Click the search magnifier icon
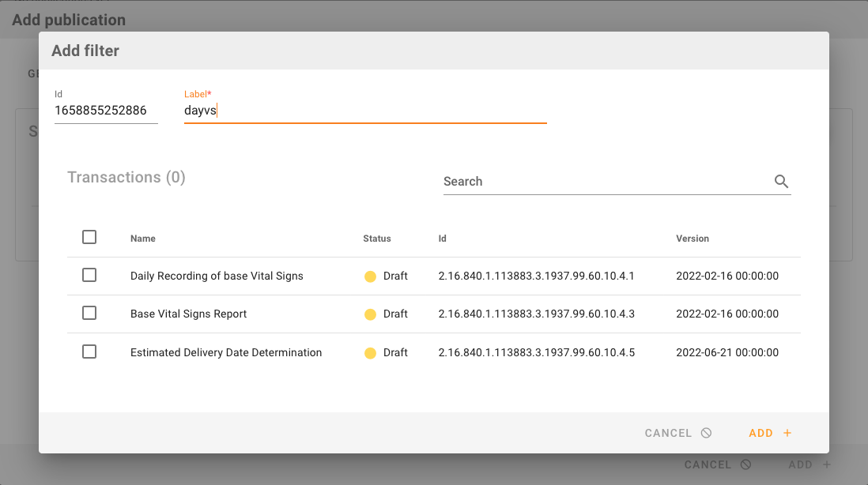This screenshot has width=868, height=485. point(781,182)
